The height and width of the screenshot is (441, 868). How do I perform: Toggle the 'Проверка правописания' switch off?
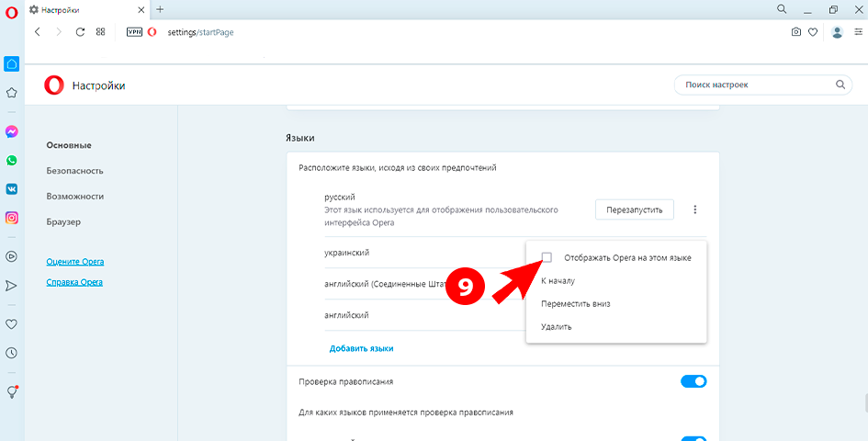693,381
